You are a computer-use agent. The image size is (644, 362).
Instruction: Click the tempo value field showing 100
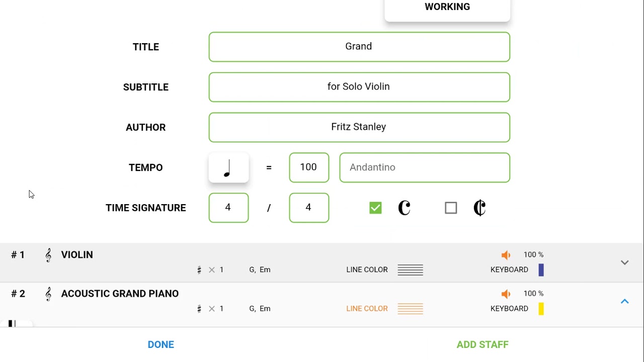coord(309,167)
